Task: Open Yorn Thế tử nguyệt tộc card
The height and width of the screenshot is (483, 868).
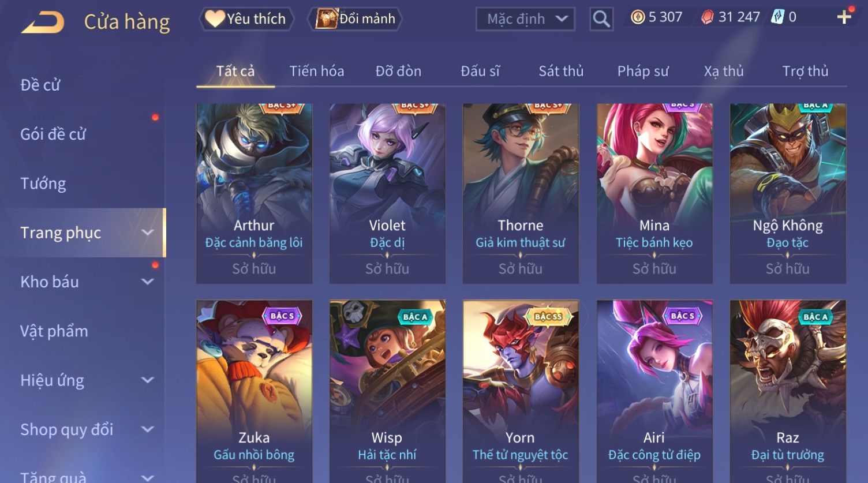Action: (521, 391)
